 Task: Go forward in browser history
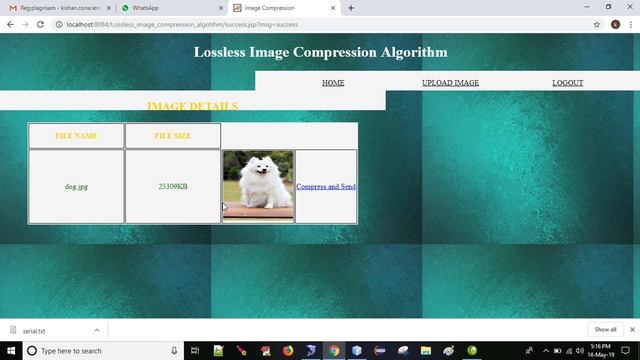click(25, 24)
